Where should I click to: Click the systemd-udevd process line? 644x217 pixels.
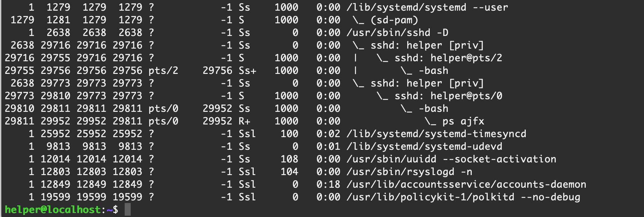click(424, 146)
